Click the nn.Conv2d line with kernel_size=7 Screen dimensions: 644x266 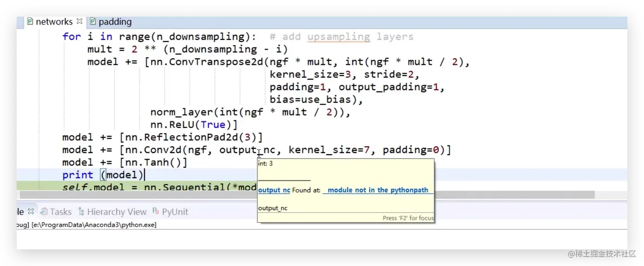[256, 150]
